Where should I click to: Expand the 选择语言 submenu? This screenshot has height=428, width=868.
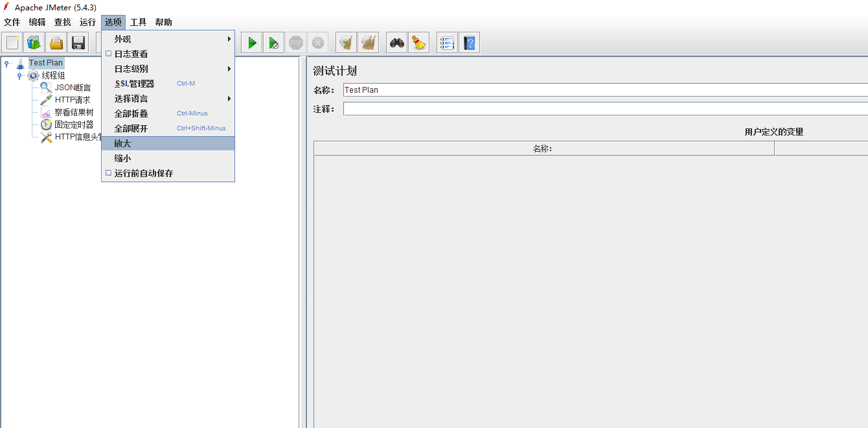coord(168,99)
